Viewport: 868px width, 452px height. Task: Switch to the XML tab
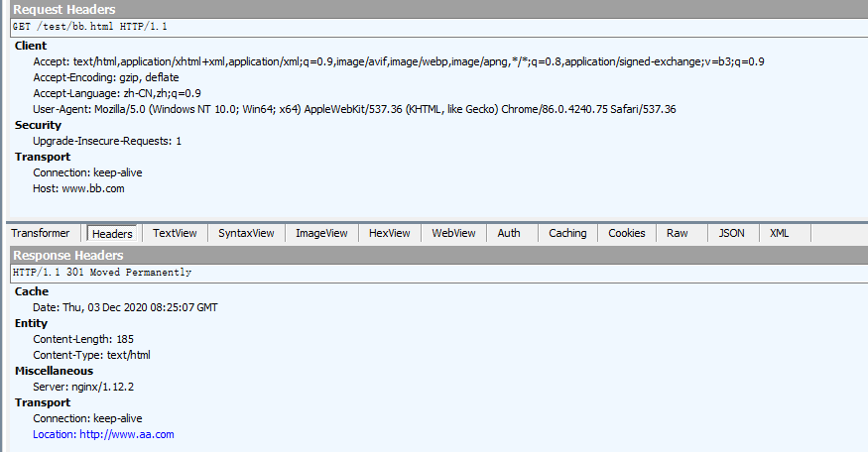pos(780,234)
